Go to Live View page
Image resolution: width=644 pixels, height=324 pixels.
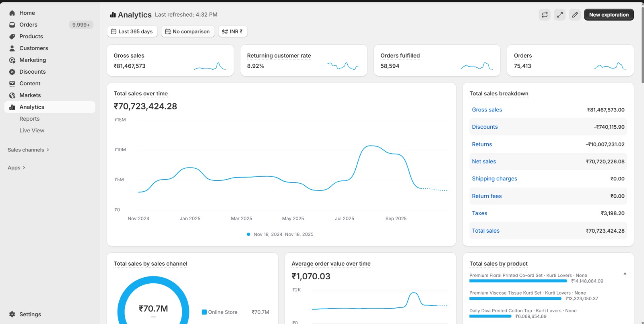32,130
